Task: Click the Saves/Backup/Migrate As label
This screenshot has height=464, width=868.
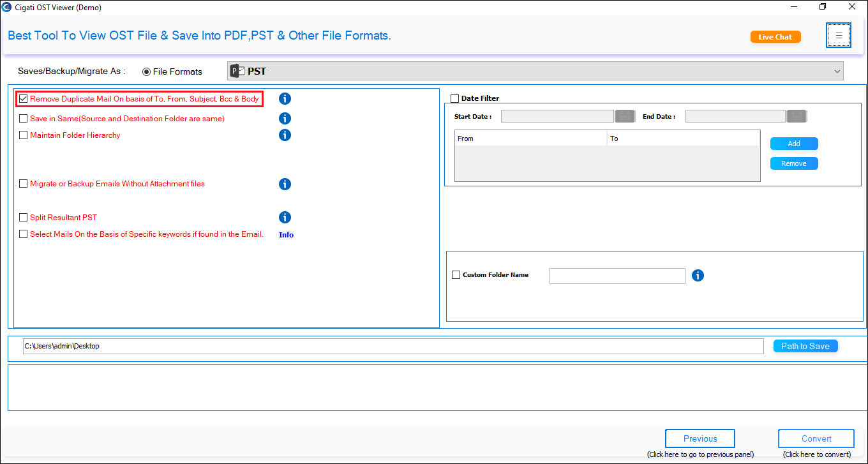Action: [71, 71]
